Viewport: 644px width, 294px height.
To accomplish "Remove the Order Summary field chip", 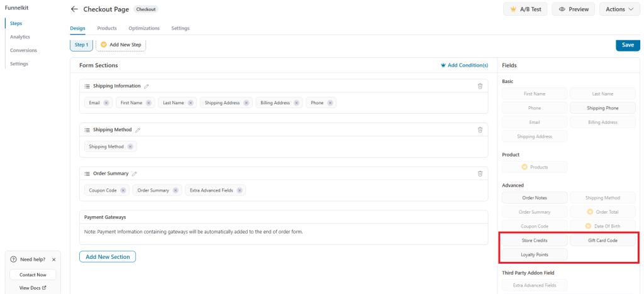I will click(x=175, y=190).
